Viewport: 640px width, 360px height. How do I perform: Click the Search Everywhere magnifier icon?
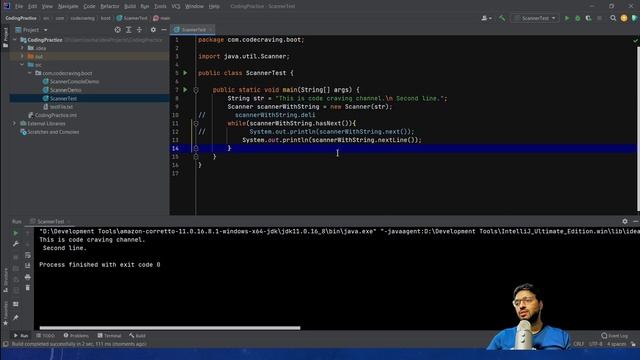coord(613,18)
